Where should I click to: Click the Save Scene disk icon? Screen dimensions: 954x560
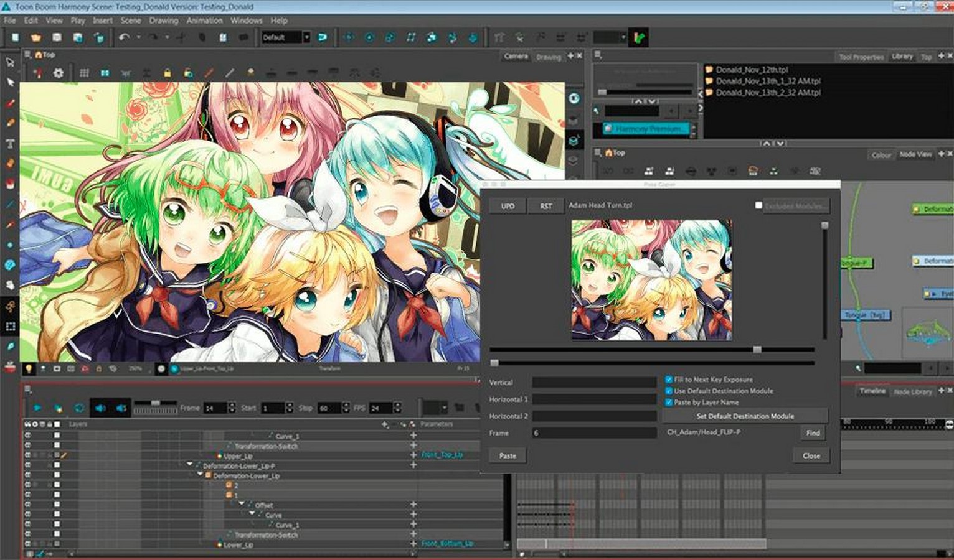(x=57, y=37)
